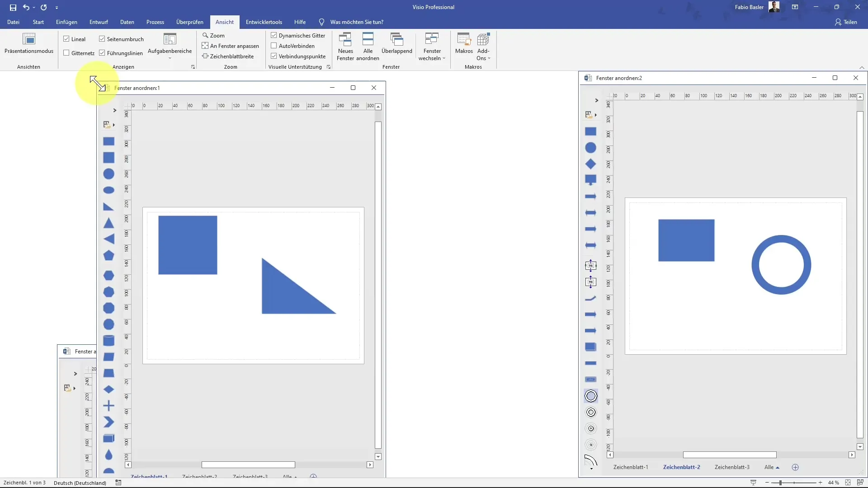This screenshot has height=488, width=868.
Task: Select the callout shape in window 2 stencil
Action: click(x=590, y=180)
